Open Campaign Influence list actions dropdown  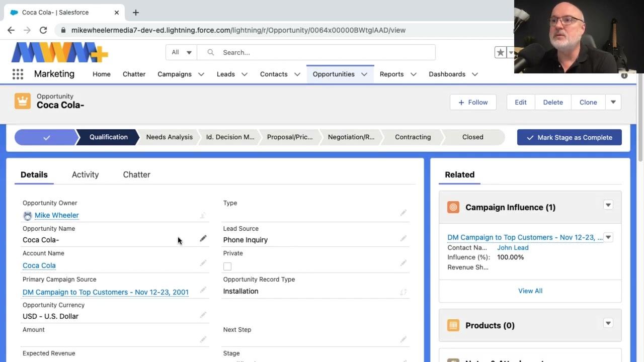tap(608, 205)
